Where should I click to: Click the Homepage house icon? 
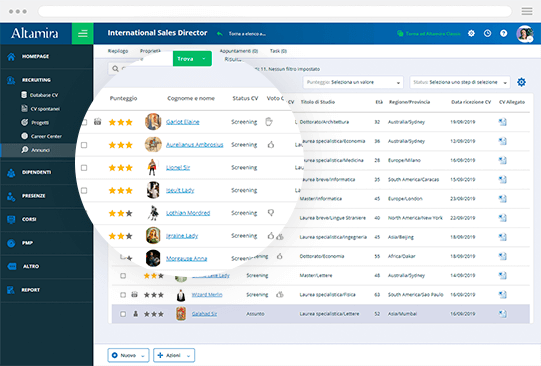11,57
